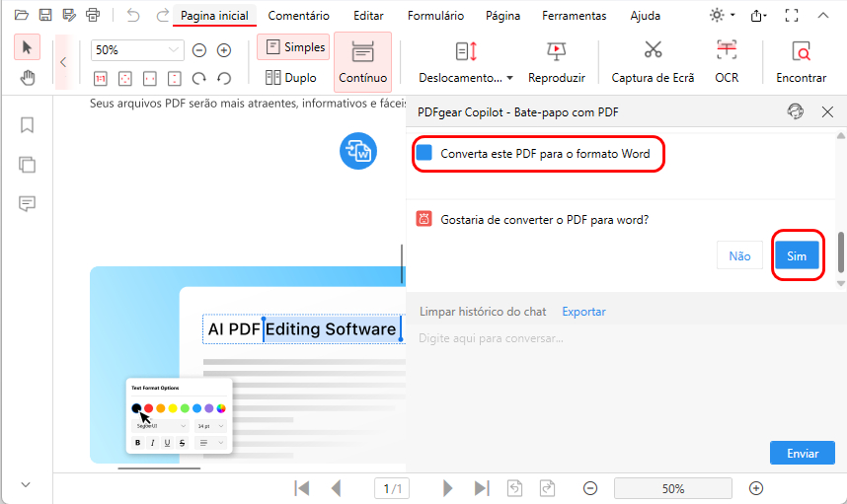The height and width of the screenshot is (504, 847).
Task: Open the page thumbnails sidebar panel
Action: (27, 164)
